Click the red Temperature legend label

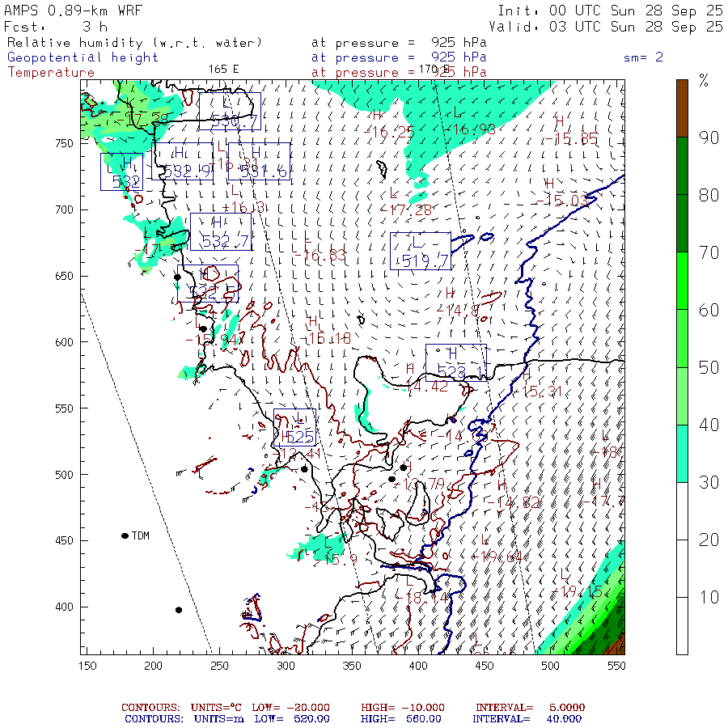tap(51, 72)
